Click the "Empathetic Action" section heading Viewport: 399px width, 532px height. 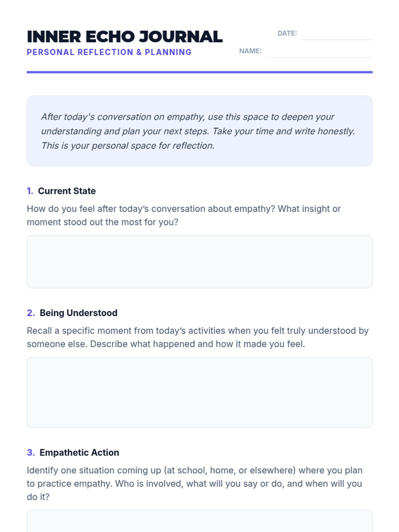pyautogui.click(x=79, y=453)
